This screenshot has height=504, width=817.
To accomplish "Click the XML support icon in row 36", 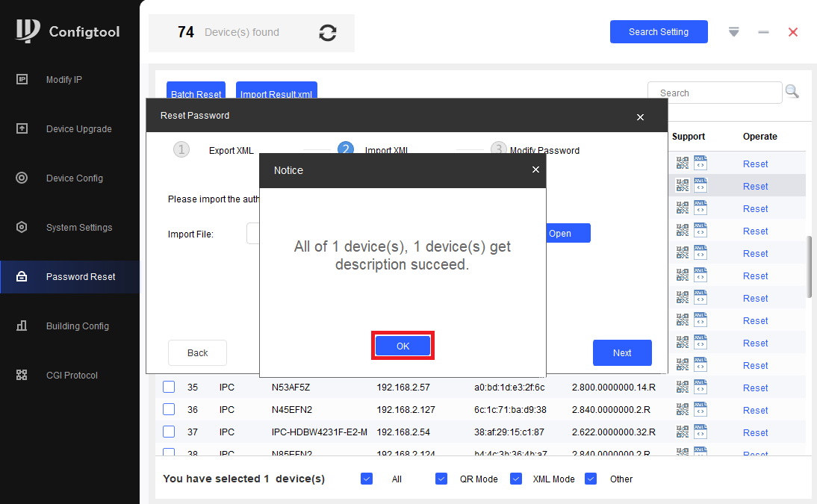I will (x=700, y=409).
